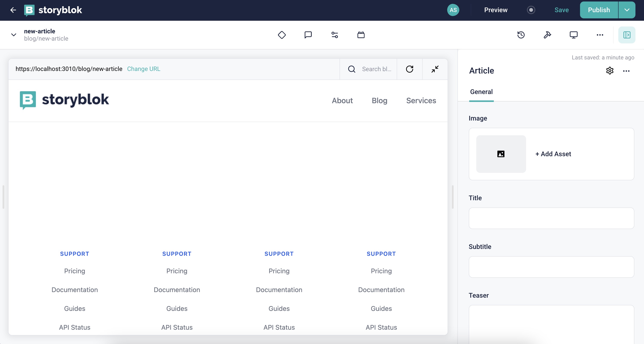Click API Status in the fourth footer column
The height and width of the screenshot is (344, 644).
click(381, 327)
